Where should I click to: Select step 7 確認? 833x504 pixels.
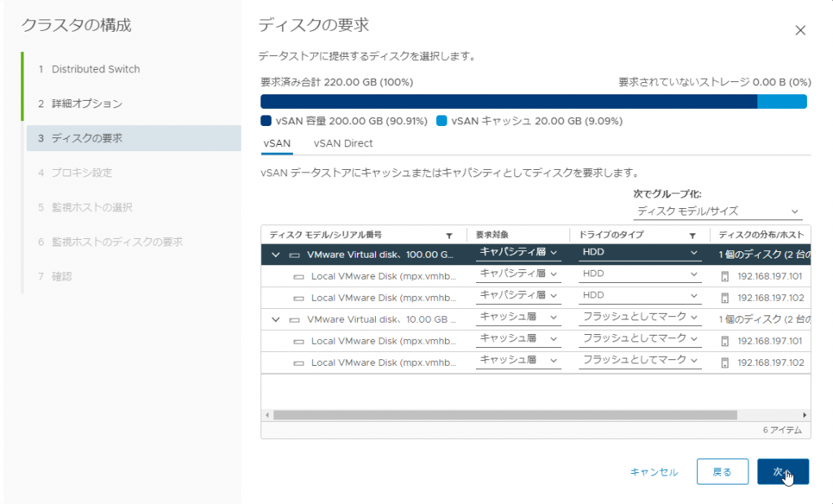[x=55, y=276]
